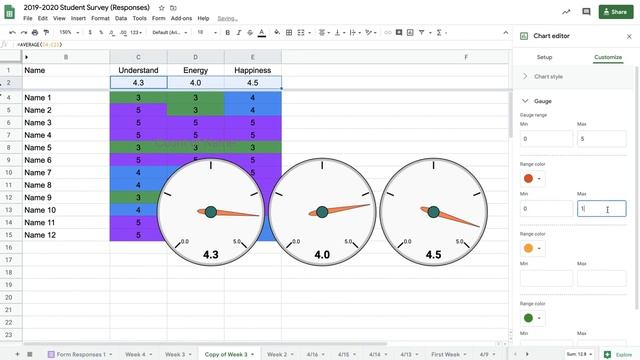Select the 4.3 gauge chart
The width and height of the screenshot is (640, 360).
pyautogui.click(x=211, y=212)
